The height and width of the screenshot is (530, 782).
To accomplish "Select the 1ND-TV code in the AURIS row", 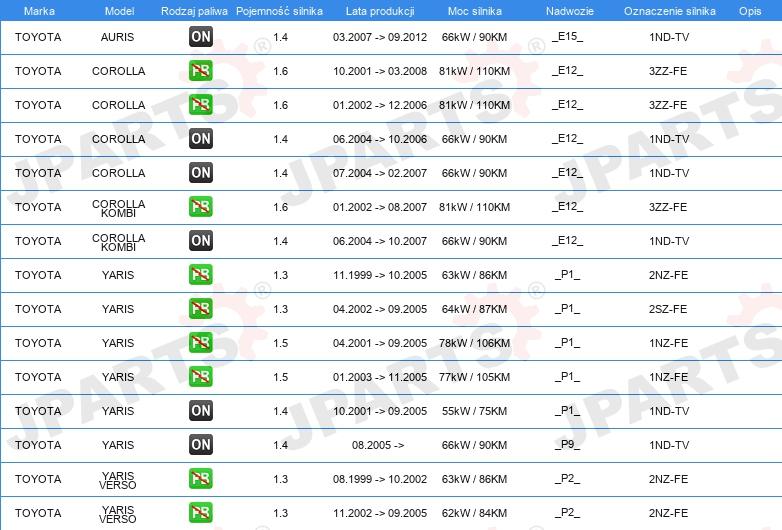I will pos(669,37).
